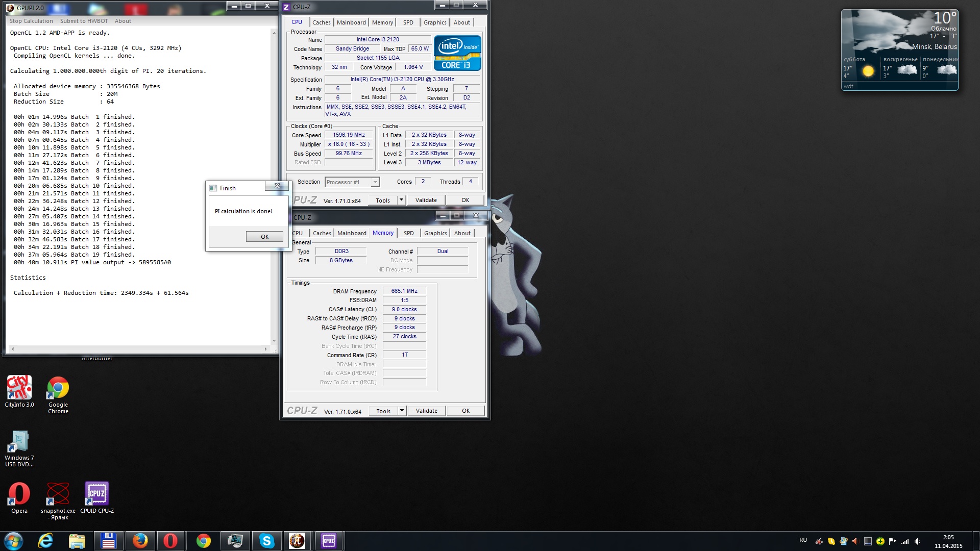Click DRAM Frequency 665.1 MHz value

click(x=404, y=291)
